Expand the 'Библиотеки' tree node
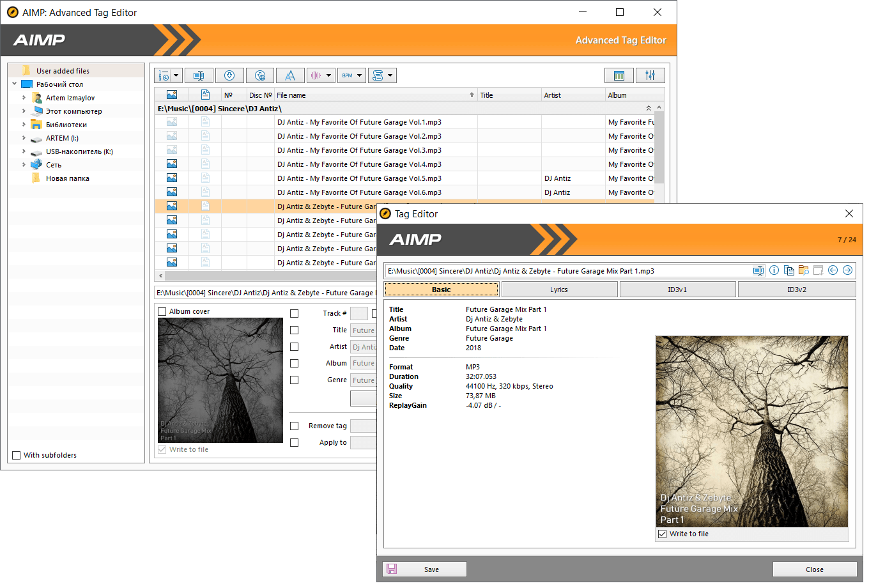Viewport: 869px width, 588px height. click(24, 125)
